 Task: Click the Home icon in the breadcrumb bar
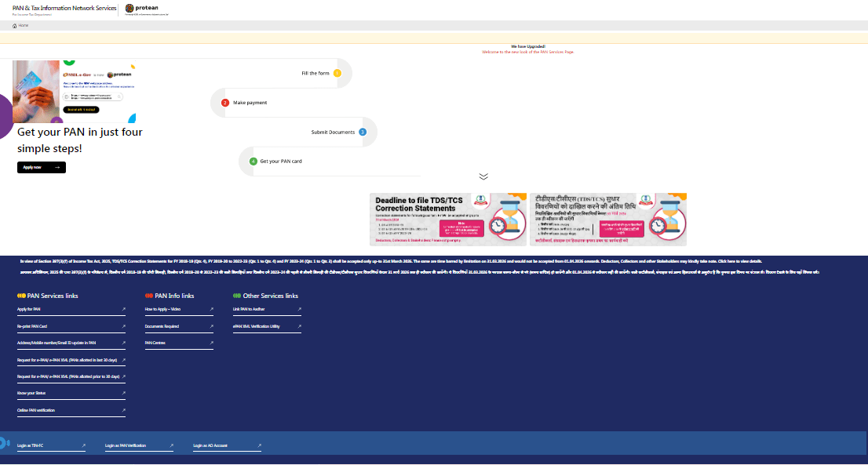coord(15,26)
